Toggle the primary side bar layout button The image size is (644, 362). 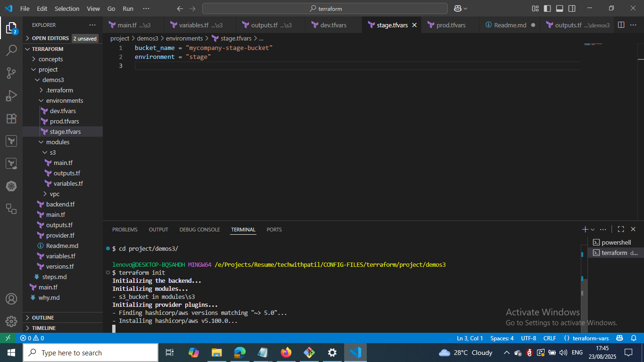[547, 8]
